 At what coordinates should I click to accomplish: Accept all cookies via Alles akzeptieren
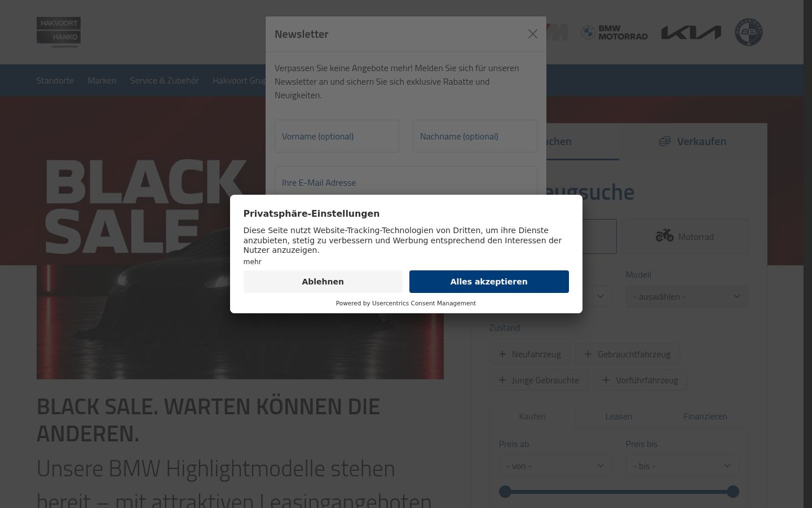489,282
